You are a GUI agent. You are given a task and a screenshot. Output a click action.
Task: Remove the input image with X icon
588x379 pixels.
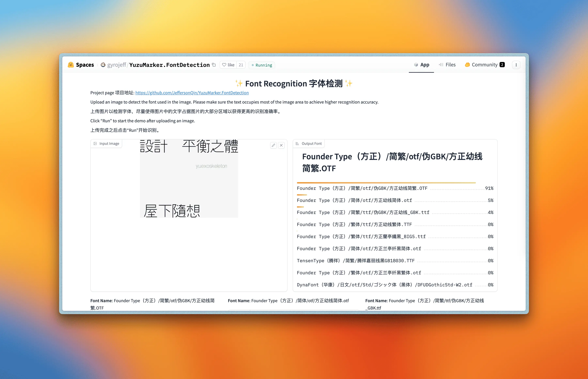pos(281,145)
